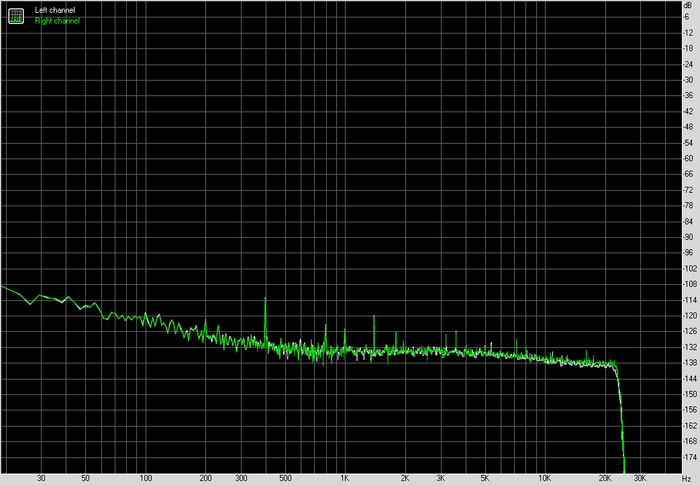Select the white Left channel legend label

pyautogui.click(x=56, y=10)
